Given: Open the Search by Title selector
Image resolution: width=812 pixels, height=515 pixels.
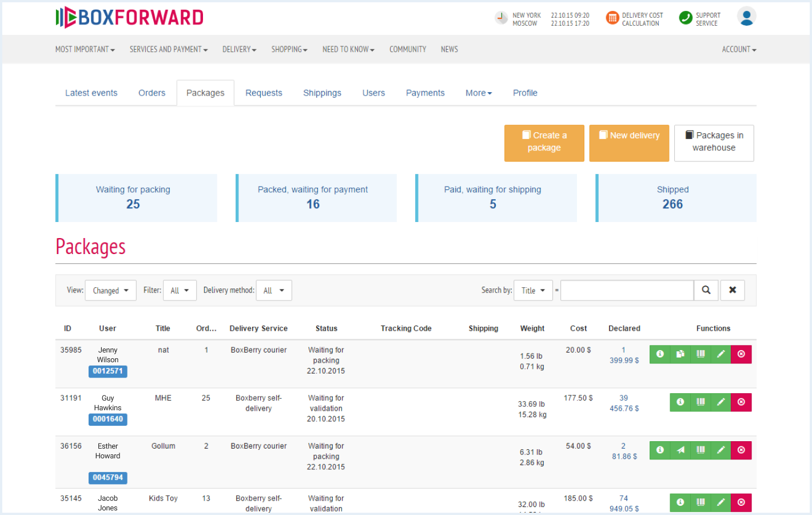Looking at the screenshot, I should click(x=533, y=290).
